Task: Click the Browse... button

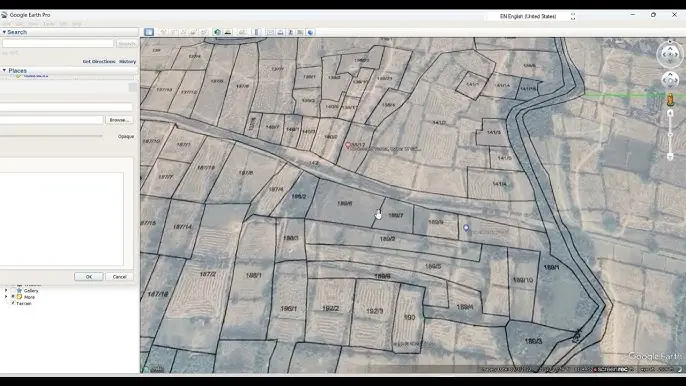Action: (x=119, y=120)
